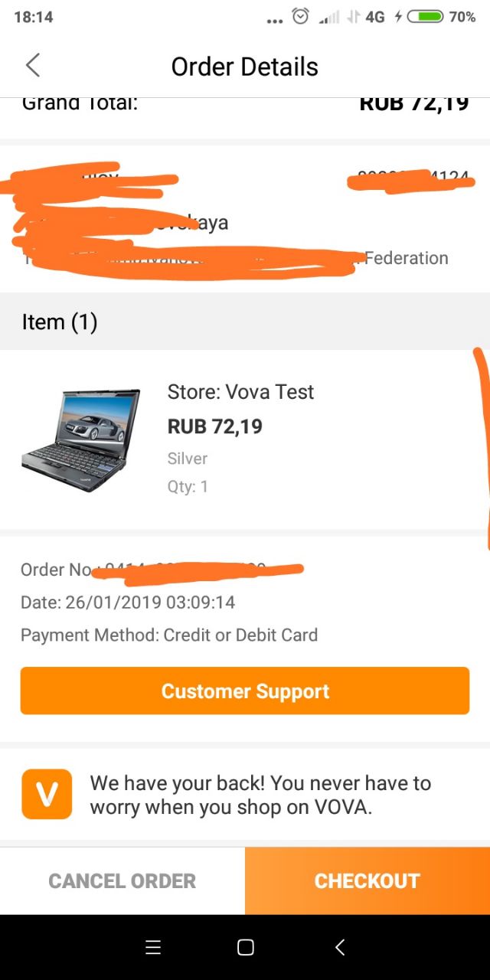Tap the Android recent apps menu icon
This screenshot has width=490, height=980.
(x=153, y=947)
